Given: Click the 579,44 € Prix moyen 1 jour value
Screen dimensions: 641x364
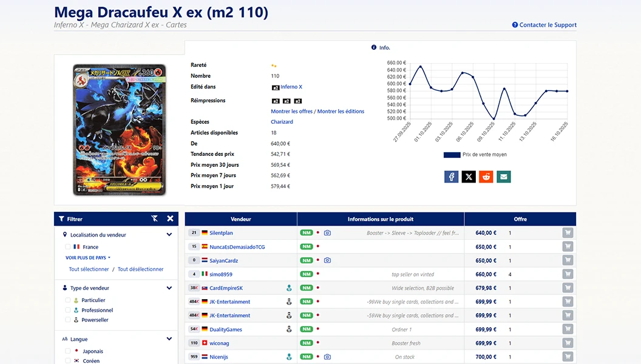Looking at the screenshot, I should (280, 186).
